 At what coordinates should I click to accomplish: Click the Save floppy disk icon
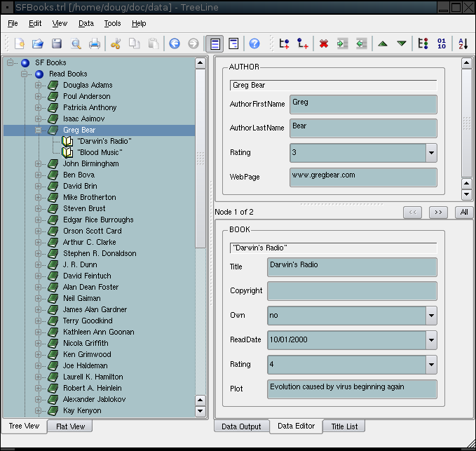57,43
